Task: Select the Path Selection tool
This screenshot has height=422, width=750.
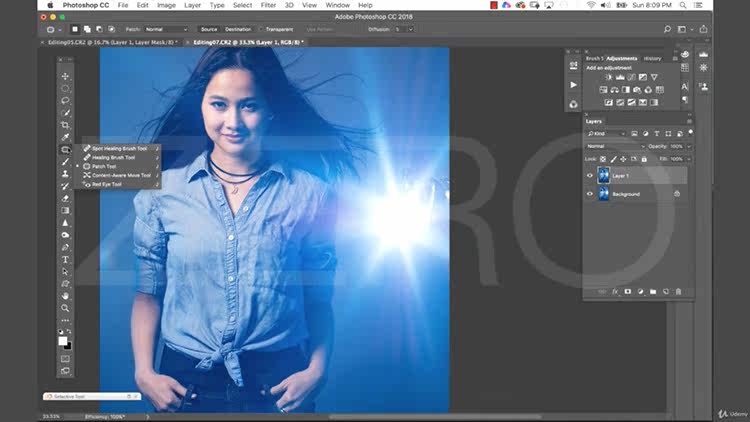Action: click(x=65, y=272)
